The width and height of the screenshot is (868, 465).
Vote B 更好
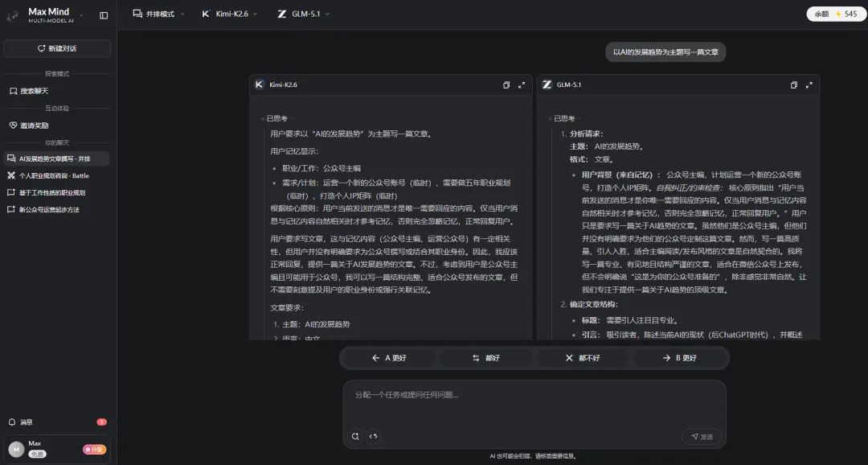[680, 358]
